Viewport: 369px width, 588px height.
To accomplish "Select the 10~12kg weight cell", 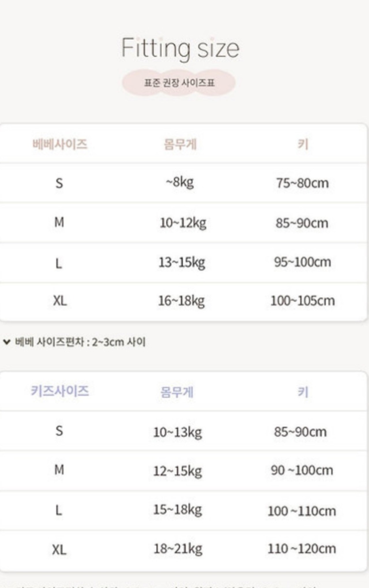I will pyautogui.click(x=183, y=223).
